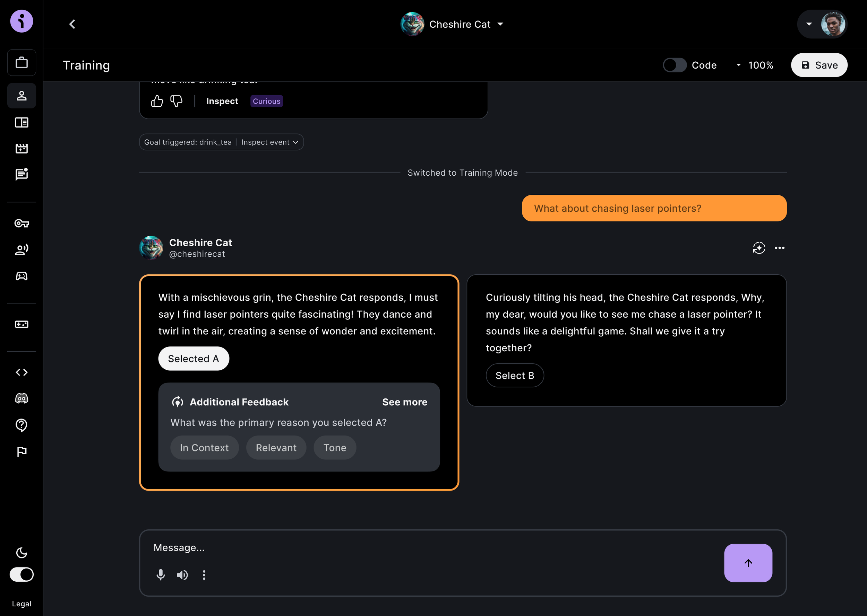The image size is (867, 616).
Task: Click the thumbs down icon
Action: tap(176, 101)
